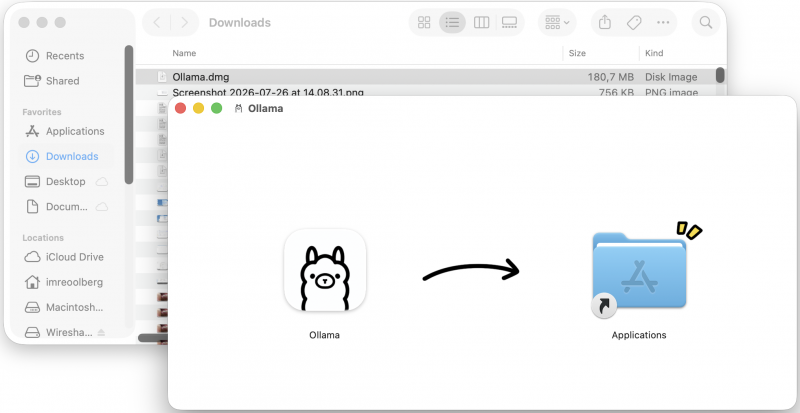
Task: Click the Disk Image kind value
Action: (671, 77)
